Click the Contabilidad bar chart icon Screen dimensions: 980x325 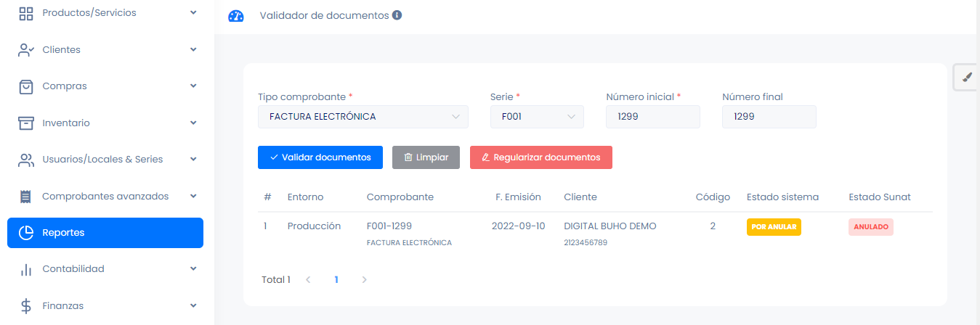(26, 269)
